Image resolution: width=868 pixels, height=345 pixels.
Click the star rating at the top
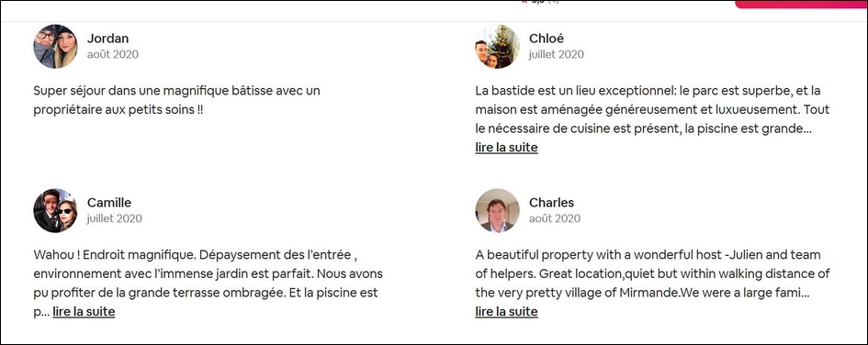543,2
